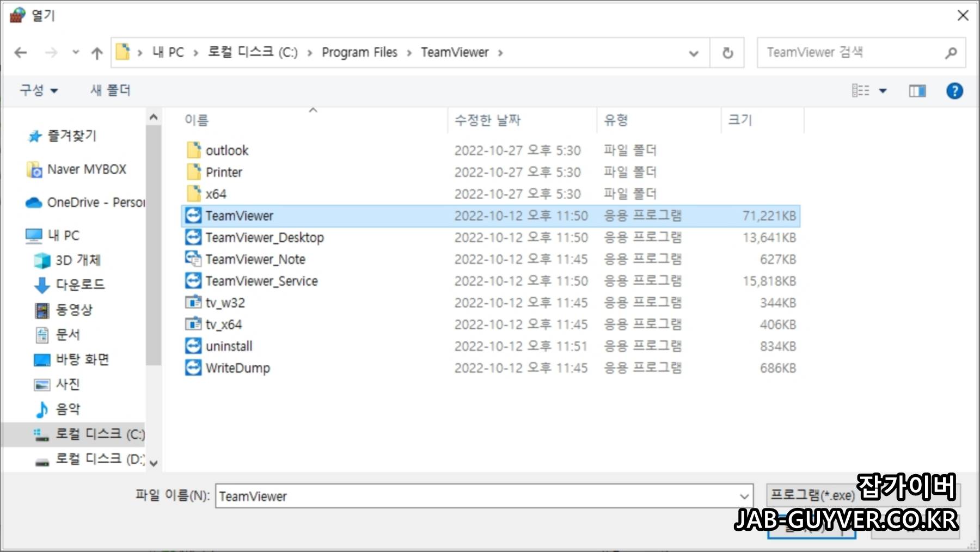The image size is (980, 552).
Task: Open help with the question mark icon
Action: point(954,91)
